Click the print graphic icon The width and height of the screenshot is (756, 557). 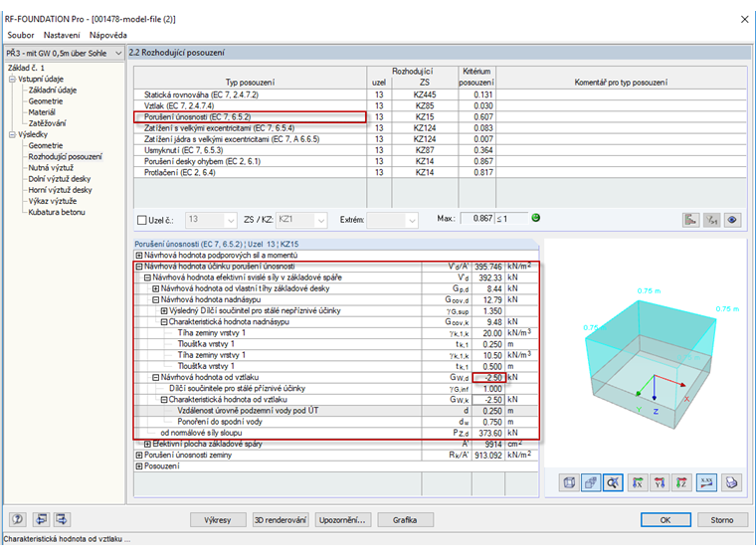pos(731,482)
